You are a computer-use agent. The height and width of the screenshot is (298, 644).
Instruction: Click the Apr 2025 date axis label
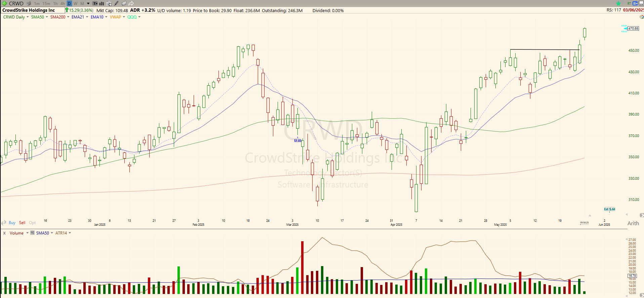pyautogui.click(x=396, y=224)
